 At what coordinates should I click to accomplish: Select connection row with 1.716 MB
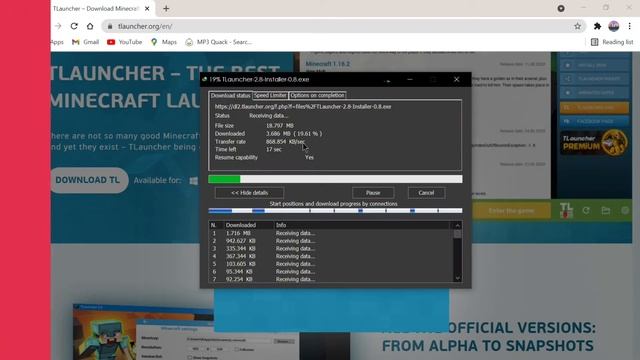[x=331, y=233]
